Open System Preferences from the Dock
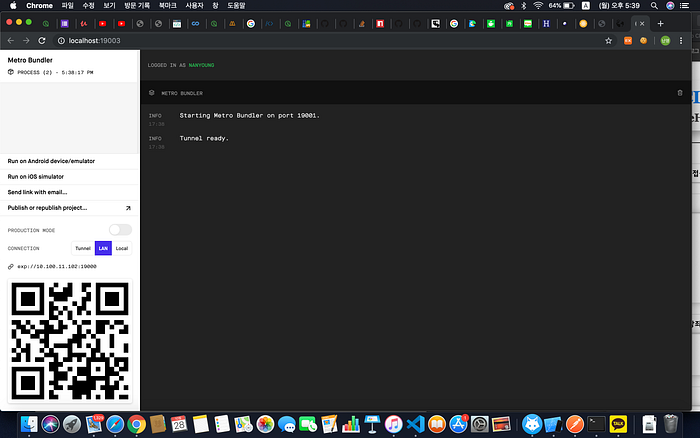Viewport: 700px width, 438px height. [x=479, y=424]
